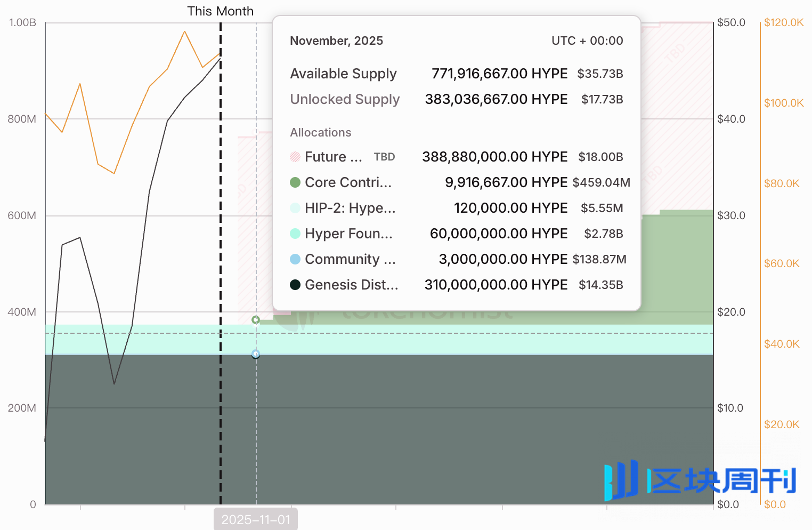Click the orange '$40.0K' axis label

782,344
